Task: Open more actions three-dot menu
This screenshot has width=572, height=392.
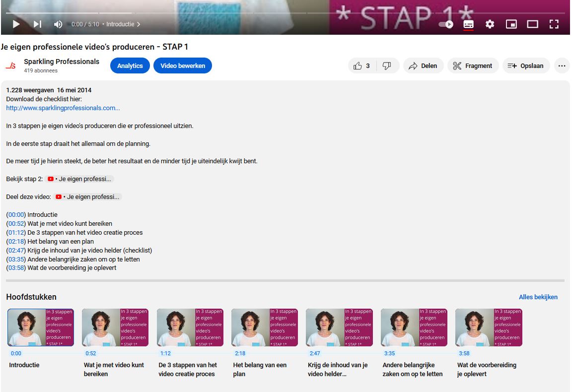Action: click(562, 65)
